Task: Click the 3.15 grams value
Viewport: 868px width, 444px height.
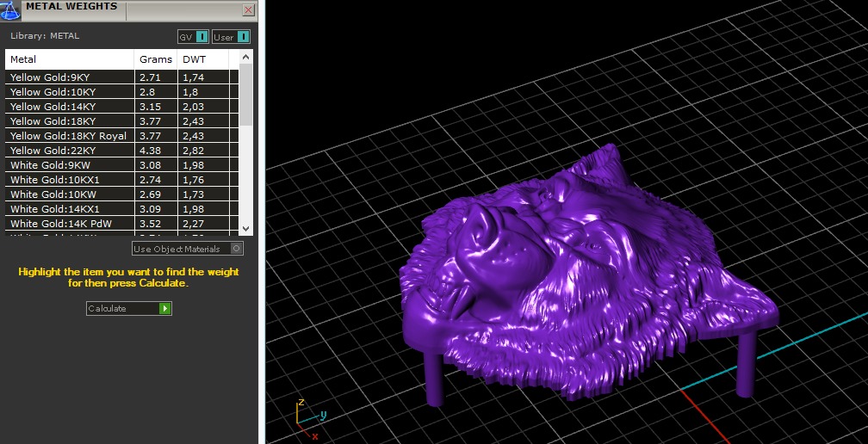Action: pyautogui.click(x=150, y=107)
